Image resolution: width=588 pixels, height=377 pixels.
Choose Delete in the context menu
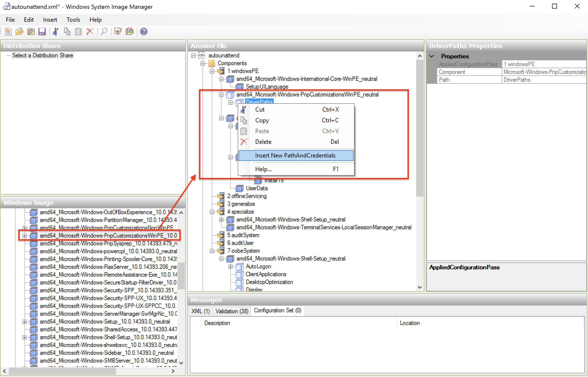pyautogui.click(x=296, y=142)
